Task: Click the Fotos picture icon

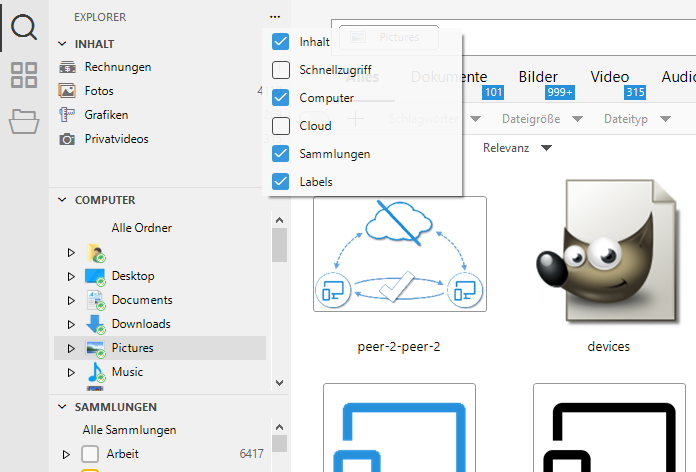Action: point(67,91)
